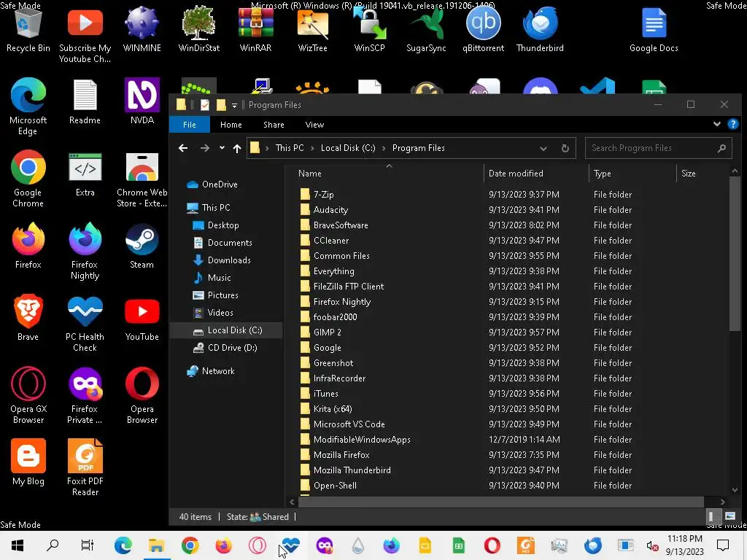Open the notification center icon
Image resolution: width=747 pixels, height=560 pixels.
click(x=723, y=545)
